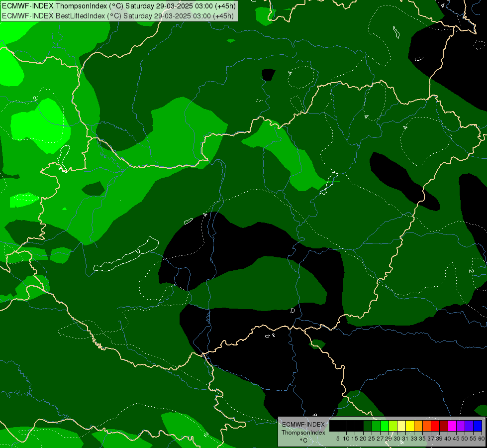Choose the orange 33–35 legend swatch
The image size is (487, 448).
point(418,426)
